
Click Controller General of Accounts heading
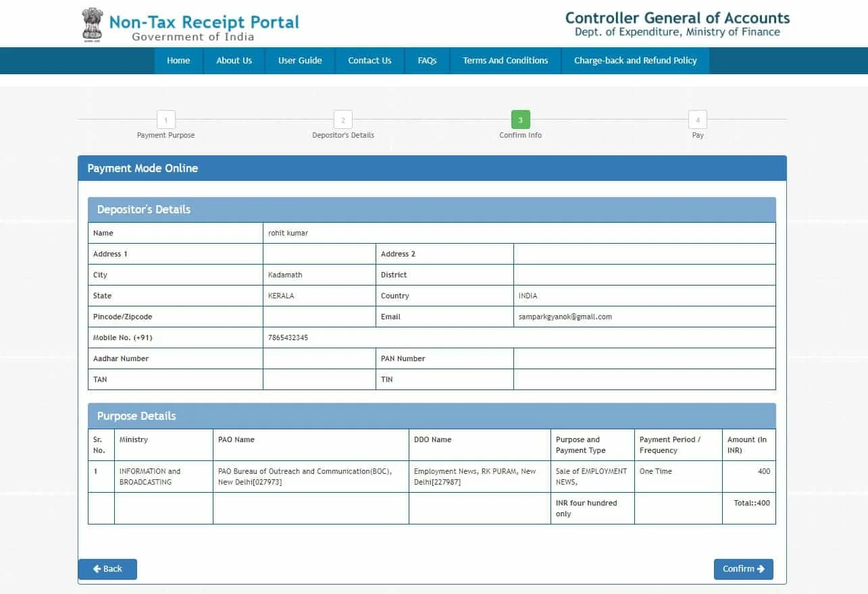pyautogui.click(x=678, y=18)
